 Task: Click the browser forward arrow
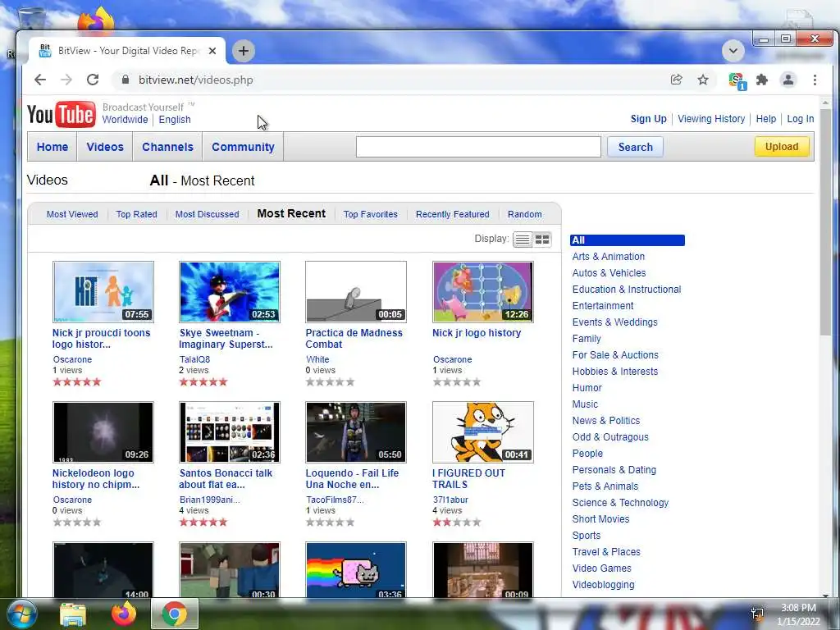[x=66, y=80]
